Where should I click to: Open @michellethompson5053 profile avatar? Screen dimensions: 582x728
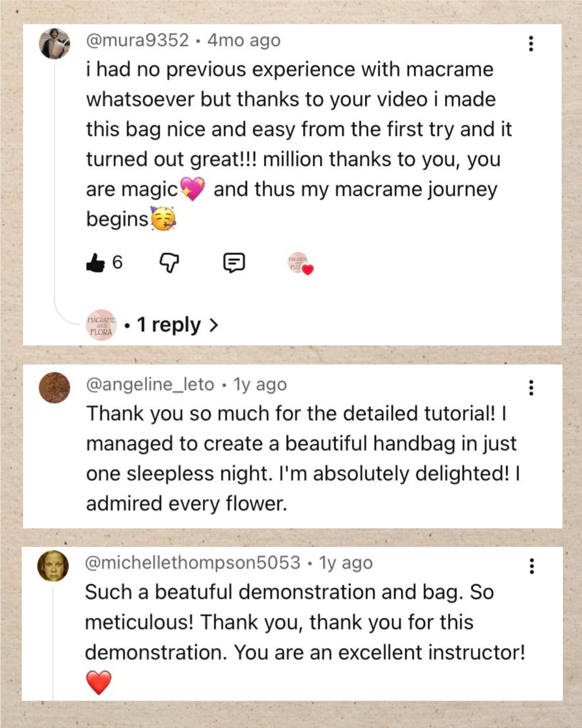coord(53,566)
